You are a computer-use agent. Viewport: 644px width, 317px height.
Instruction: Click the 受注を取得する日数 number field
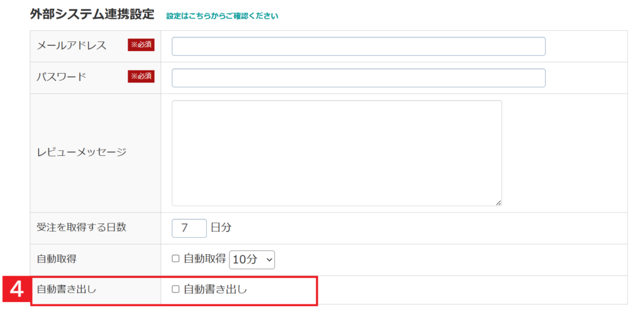point(189,228)
